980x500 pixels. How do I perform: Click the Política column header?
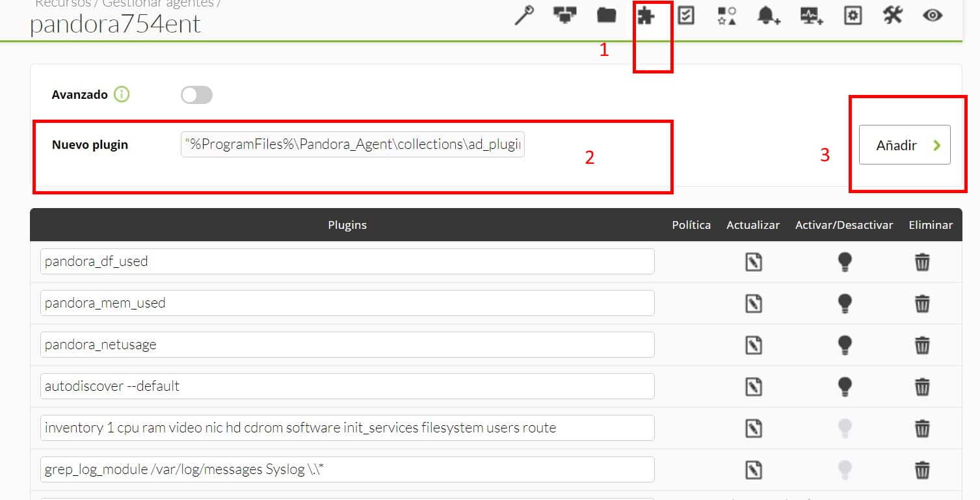tap(691, 225)
